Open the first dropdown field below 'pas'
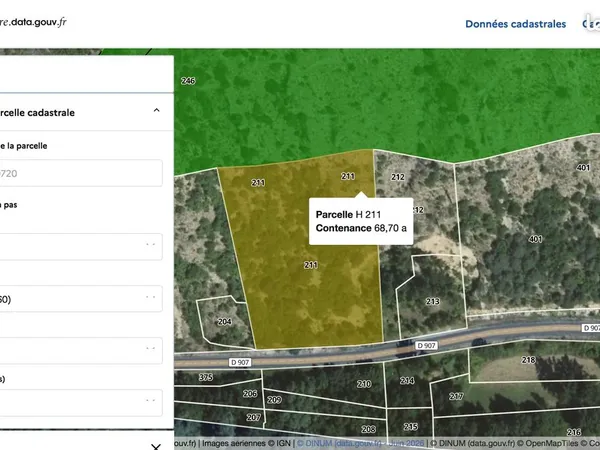The image size is (600, 450). 81,246
